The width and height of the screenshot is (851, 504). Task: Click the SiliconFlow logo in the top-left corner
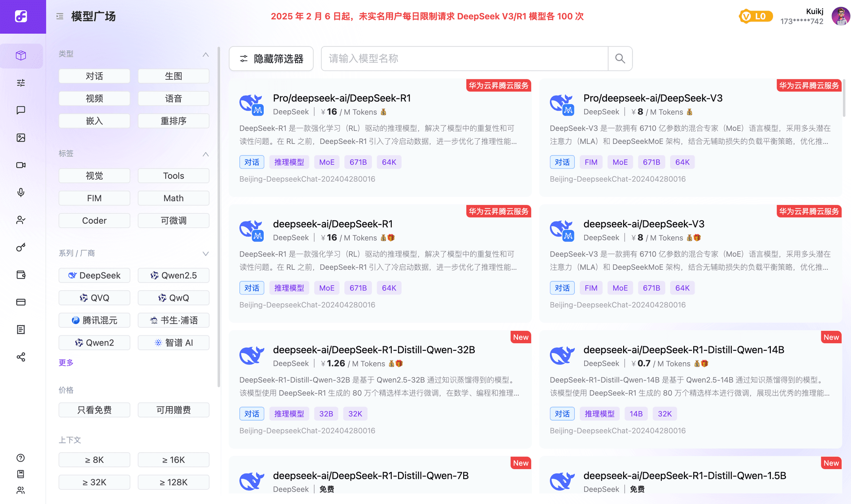21,16
